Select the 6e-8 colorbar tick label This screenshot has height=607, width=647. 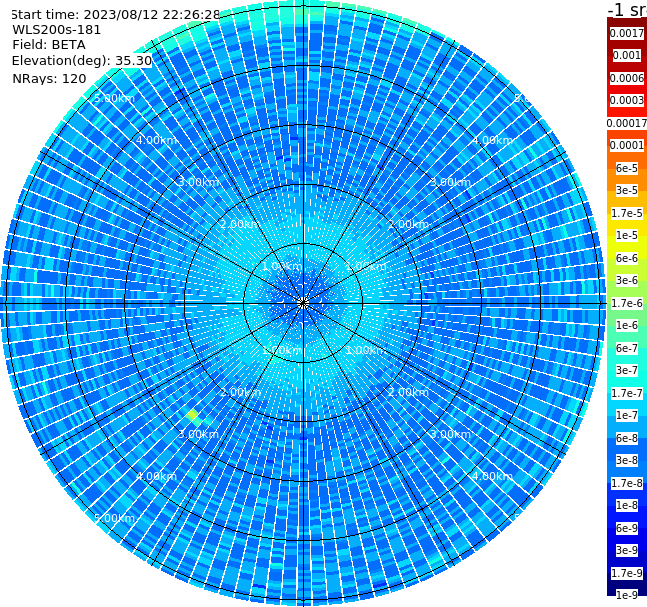627,438
